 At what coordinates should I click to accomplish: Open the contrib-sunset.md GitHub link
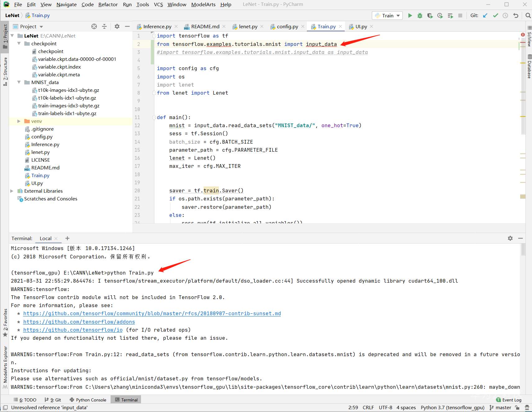click(152, 314)
